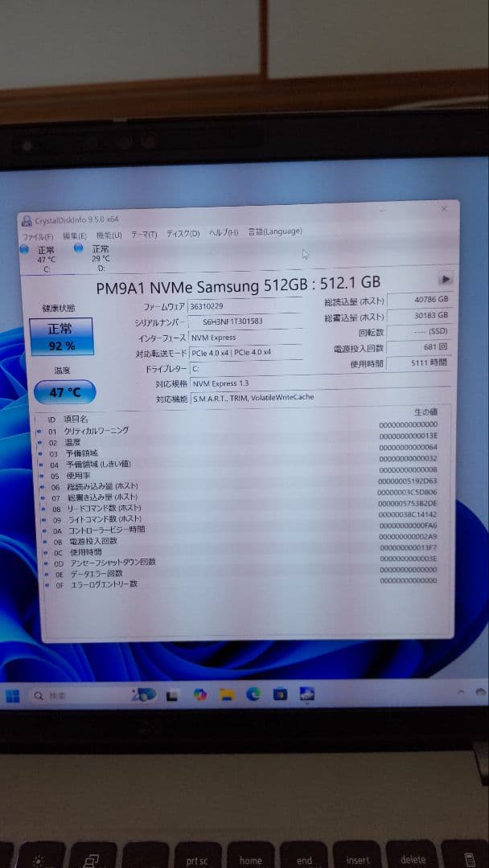Click the CrystalDiskInfo taskbar icon
Screen dimensions: 489x868
[306, 694]
